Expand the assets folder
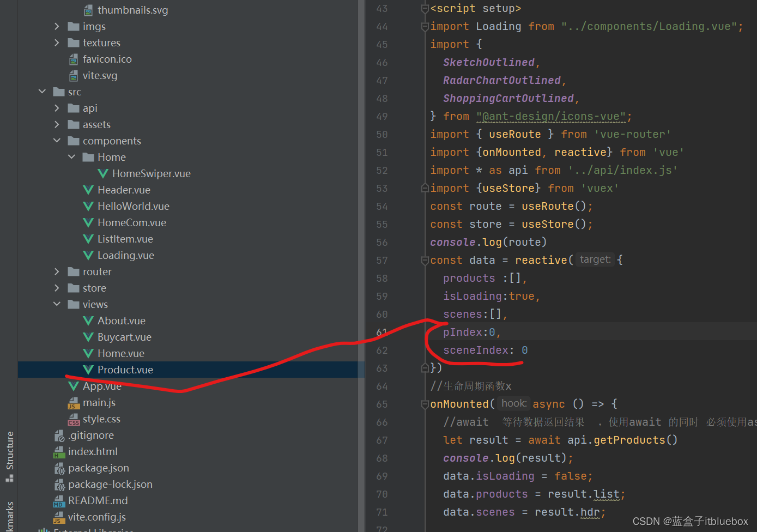 (57, 124)
